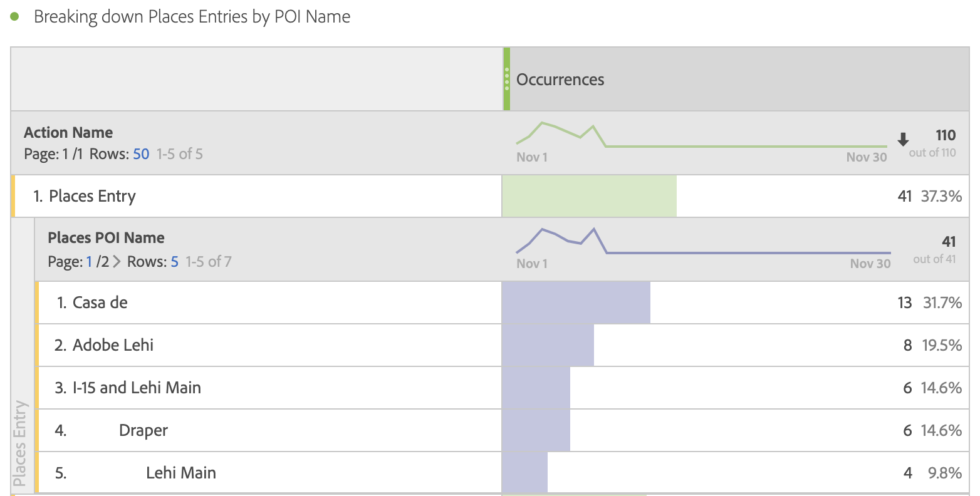Click the green column resize handle dots
980x496 pixels.
click(x=507, y=80)
